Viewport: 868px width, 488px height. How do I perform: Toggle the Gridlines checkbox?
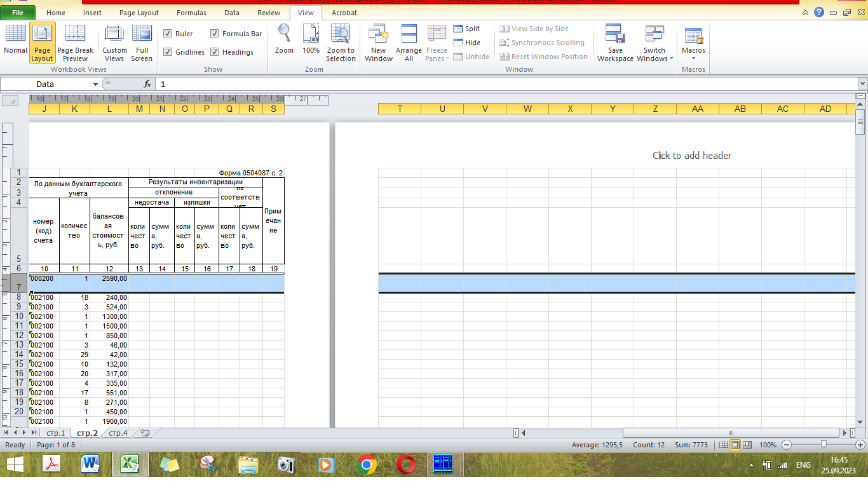coord(168,52)
